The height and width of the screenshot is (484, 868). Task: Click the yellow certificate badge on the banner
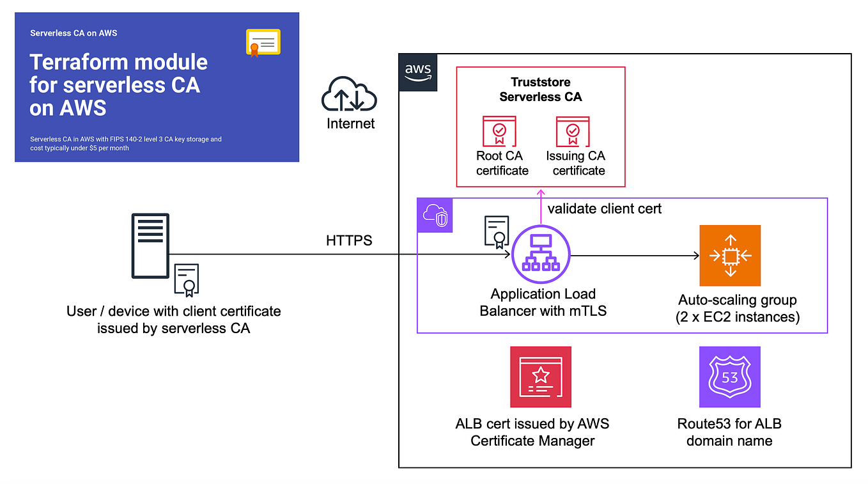[263, 42]
